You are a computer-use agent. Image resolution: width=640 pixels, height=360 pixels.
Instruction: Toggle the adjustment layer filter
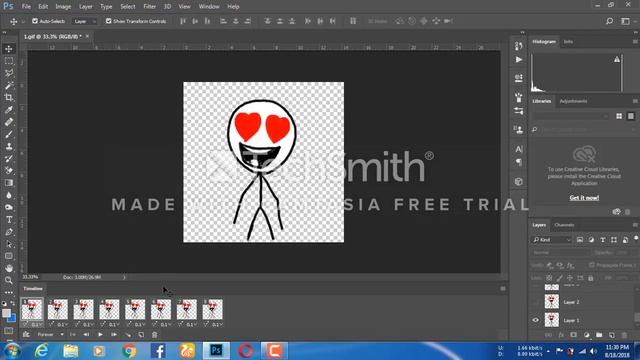click(x=591, y=240)
